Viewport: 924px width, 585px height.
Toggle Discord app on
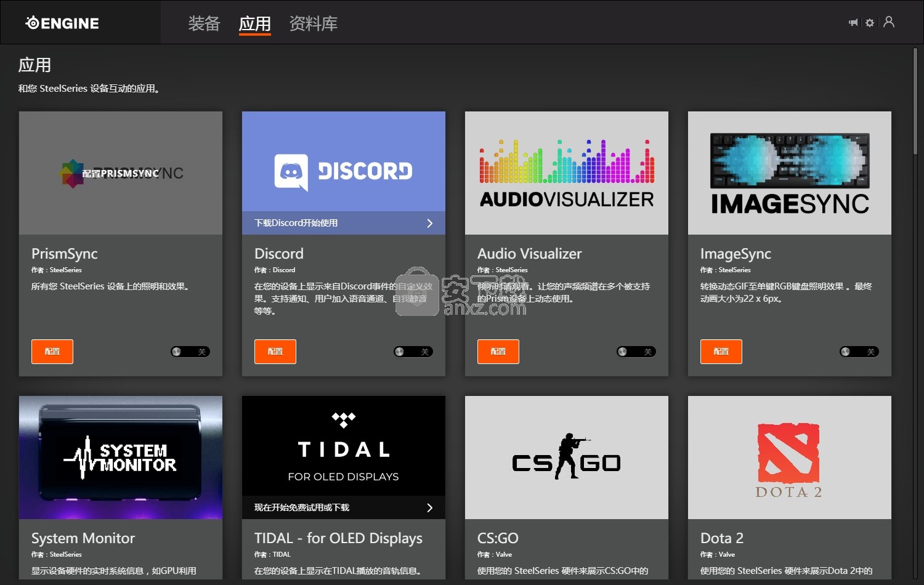[413, 352]
